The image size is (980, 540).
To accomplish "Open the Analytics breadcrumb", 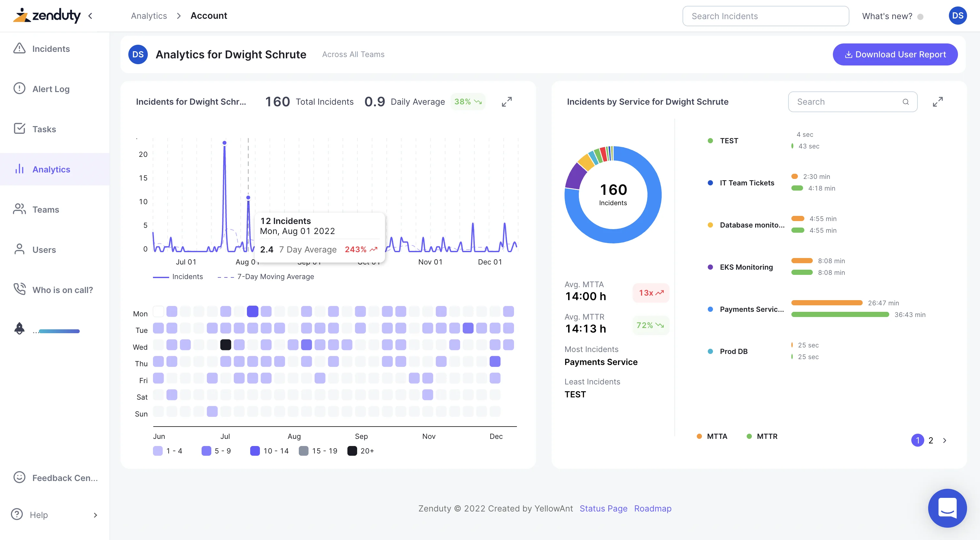I will pos(149,16).
